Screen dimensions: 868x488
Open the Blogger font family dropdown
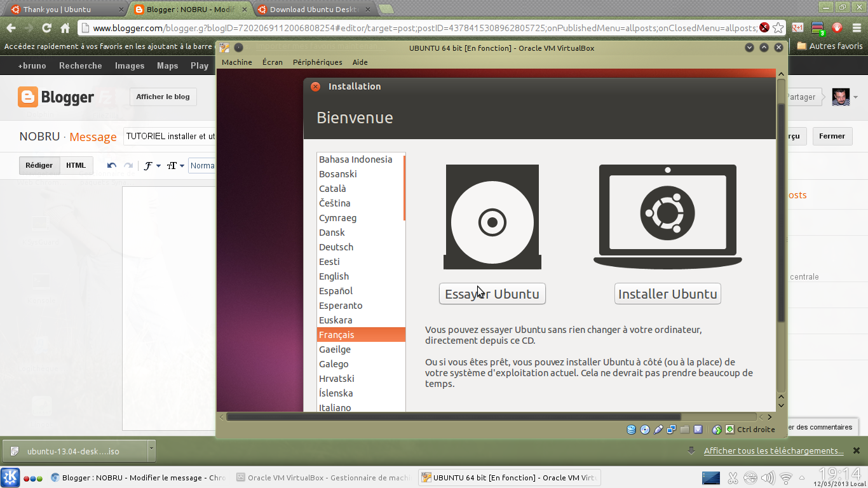click(x=152, y=166)
